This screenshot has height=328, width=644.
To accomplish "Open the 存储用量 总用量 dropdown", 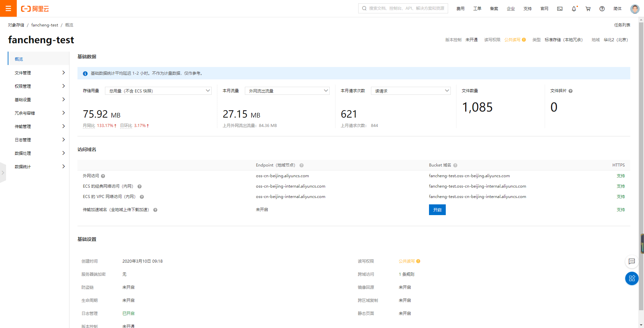I will 158,91.
